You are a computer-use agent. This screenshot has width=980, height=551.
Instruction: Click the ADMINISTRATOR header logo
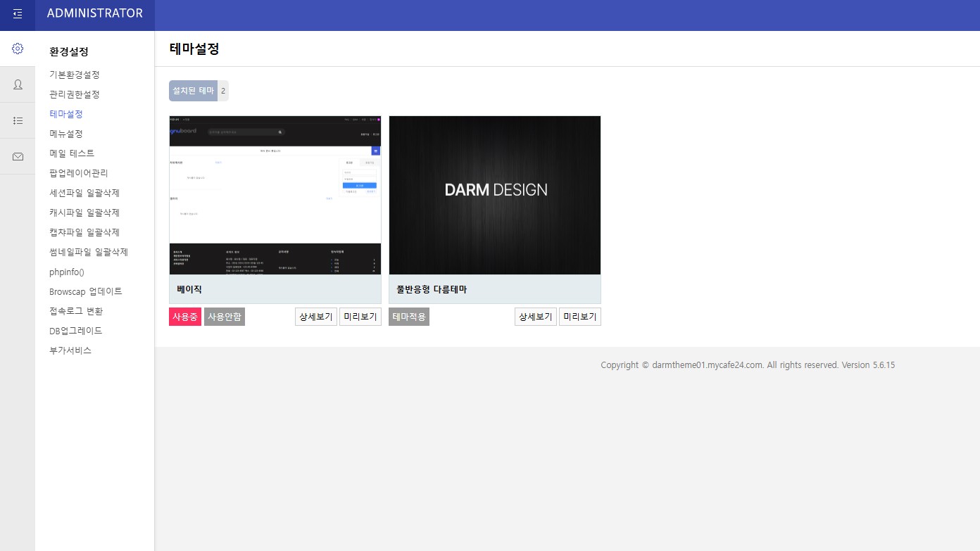(x=94, y=13)
